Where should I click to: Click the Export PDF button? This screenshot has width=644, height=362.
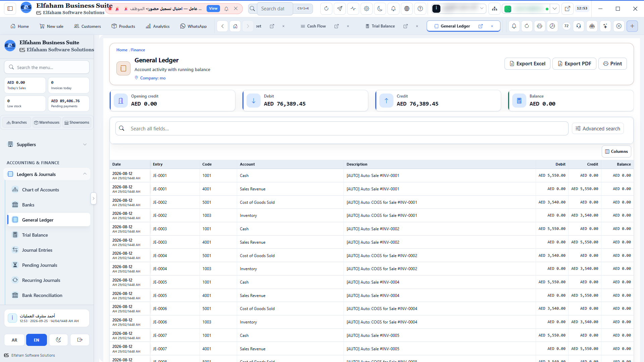click(x=574, y=64)
